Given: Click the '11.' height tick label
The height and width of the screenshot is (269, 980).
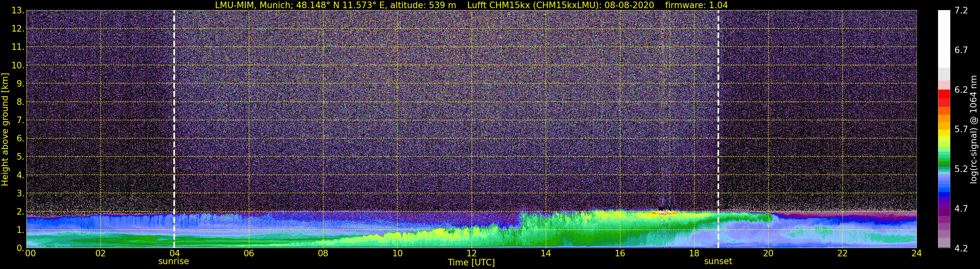Looking at the screenshot, I should click(x=18, y=47).
